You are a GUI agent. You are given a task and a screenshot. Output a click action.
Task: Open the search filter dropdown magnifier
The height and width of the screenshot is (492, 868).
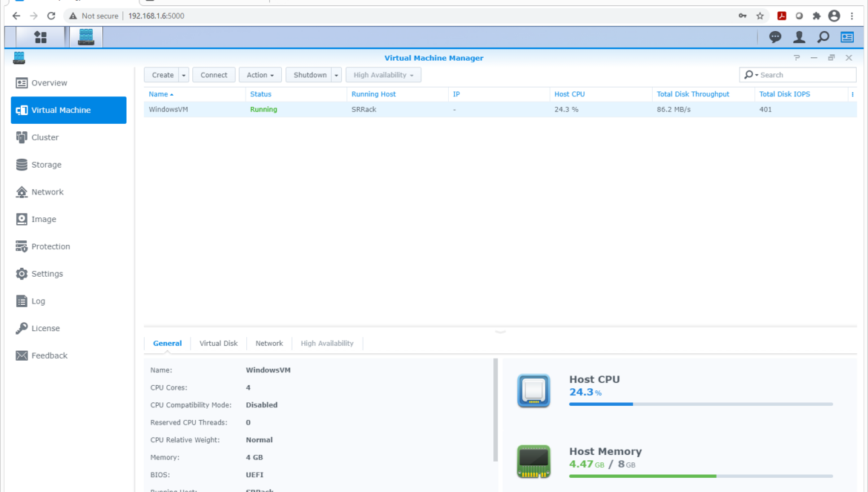[x=751, y=75]
